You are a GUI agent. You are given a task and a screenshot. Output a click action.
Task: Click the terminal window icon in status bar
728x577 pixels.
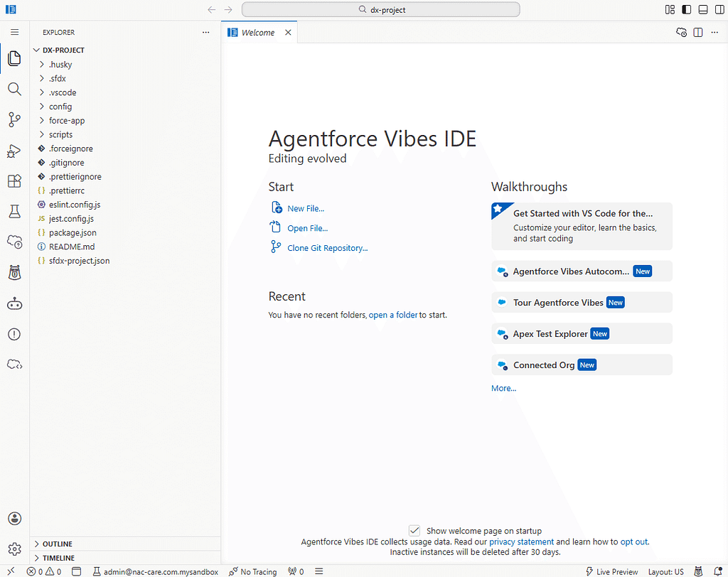pyautogui.click(x=77, y=571)
